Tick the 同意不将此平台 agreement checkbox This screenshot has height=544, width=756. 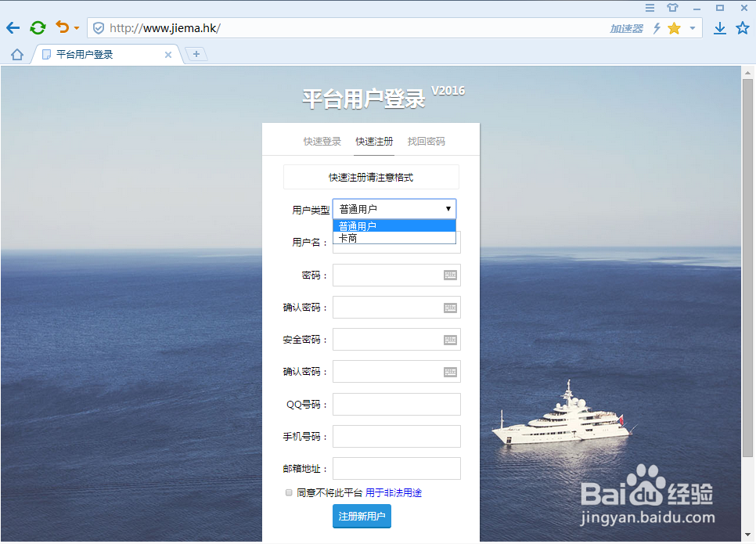point(289,492)
